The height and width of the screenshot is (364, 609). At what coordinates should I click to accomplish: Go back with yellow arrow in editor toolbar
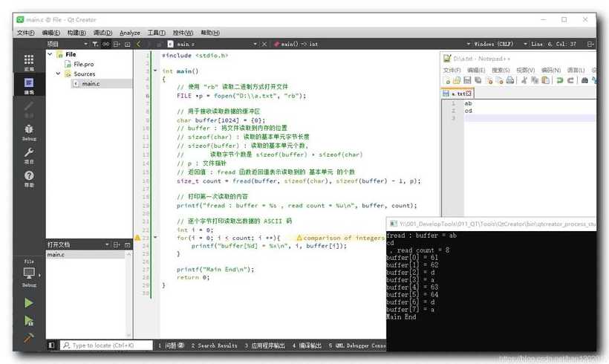[139, 44]
